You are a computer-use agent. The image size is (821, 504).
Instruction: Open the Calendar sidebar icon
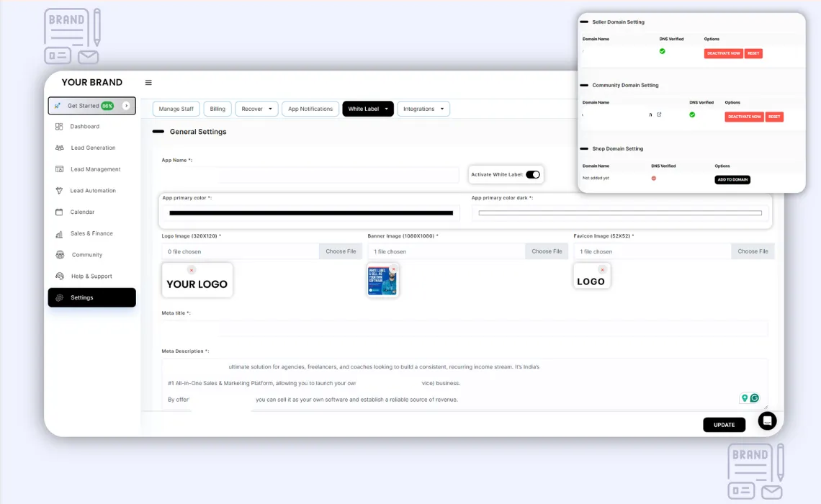(59, 212)
